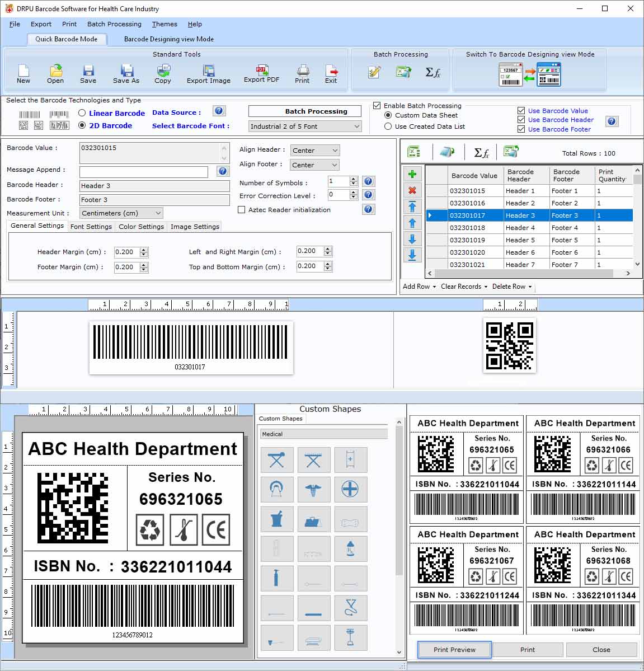
Task: Select the Linear Barcode radio button
Action: (82, 113)
